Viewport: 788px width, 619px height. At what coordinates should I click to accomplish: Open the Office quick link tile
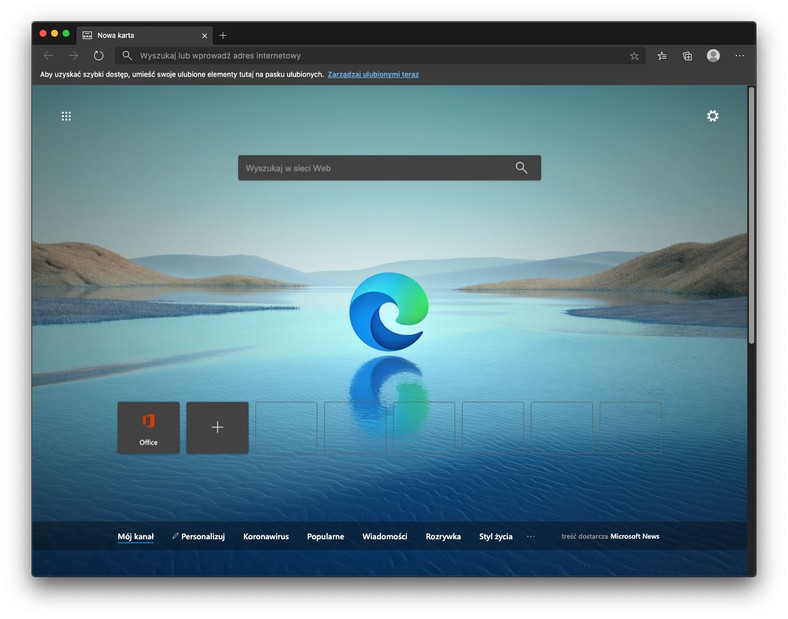tap(148, 428)
